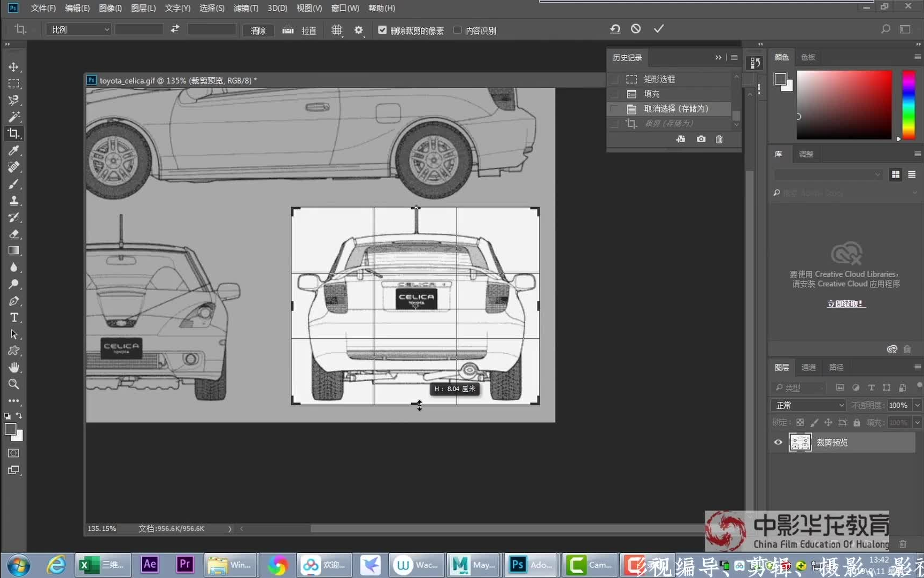Toggle Delete Cropped Pixels checkbox
924x578 pixels.
382,30
